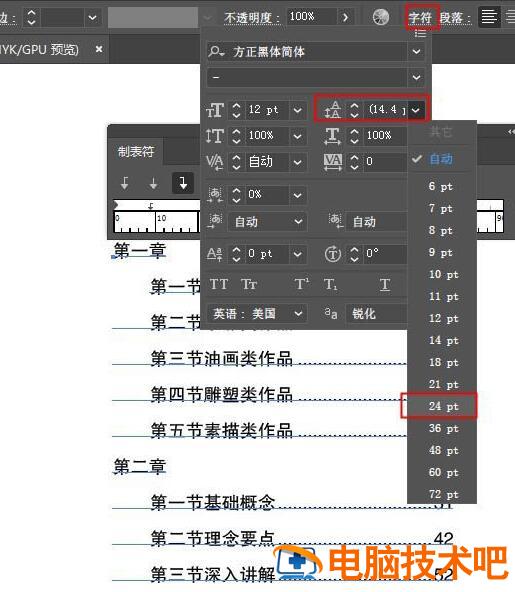Toggle Subscript button
This screenshot has height=592, width=515.
point(330,284)
